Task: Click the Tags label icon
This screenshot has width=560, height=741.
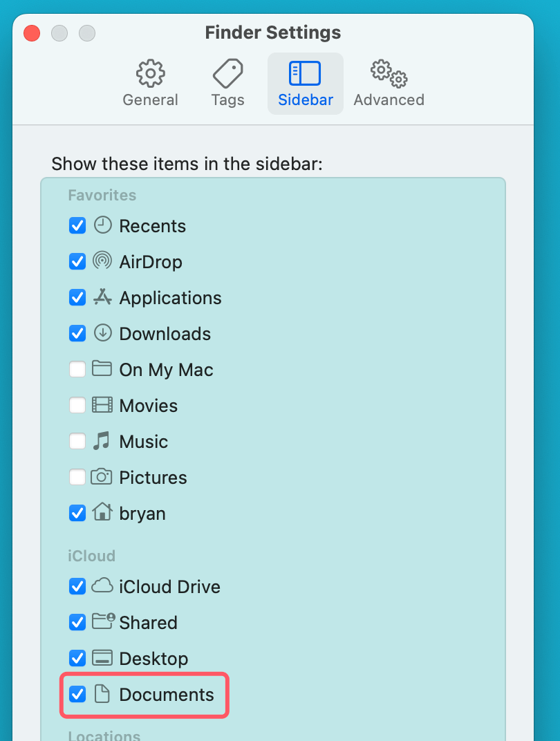Action: 227,73
